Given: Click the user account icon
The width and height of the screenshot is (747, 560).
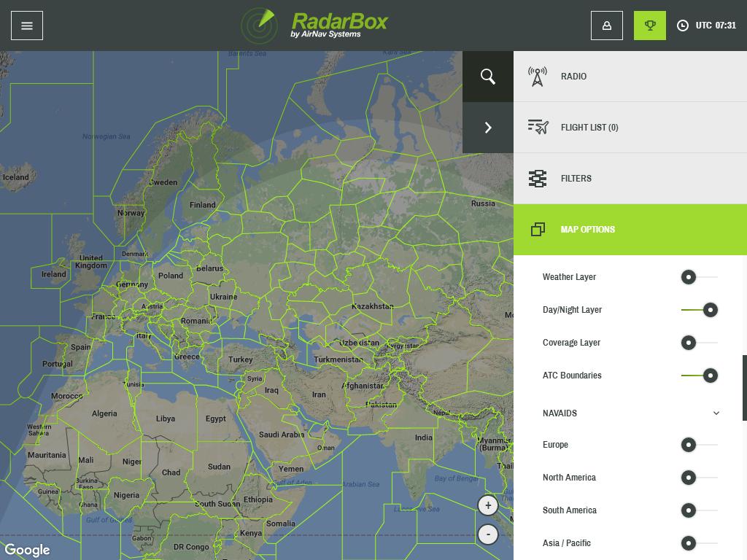Looking at the screenshot, I should click(x=606, y=26).
